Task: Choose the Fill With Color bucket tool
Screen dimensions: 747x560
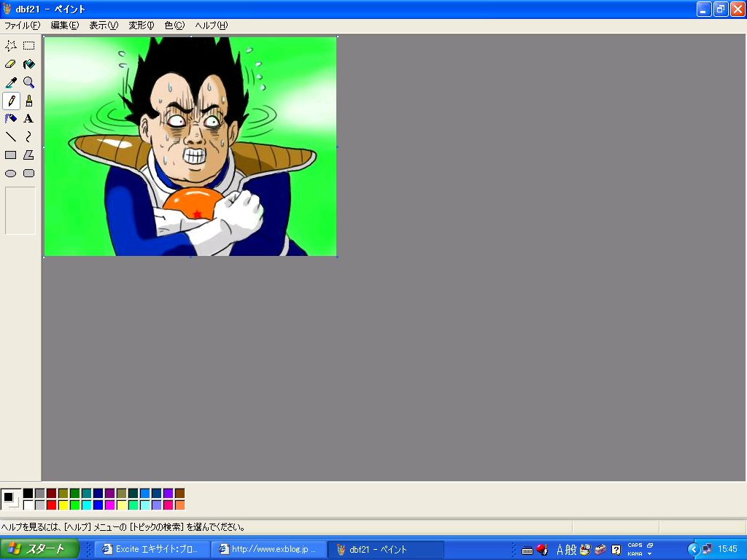Action: coord(29,64)
